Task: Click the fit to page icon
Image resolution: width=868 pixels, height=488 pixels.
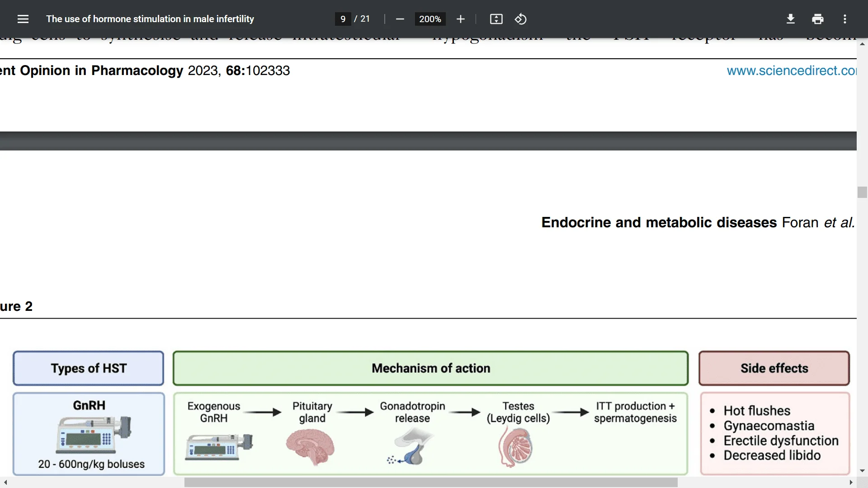Action: click(x=496, y=19)
